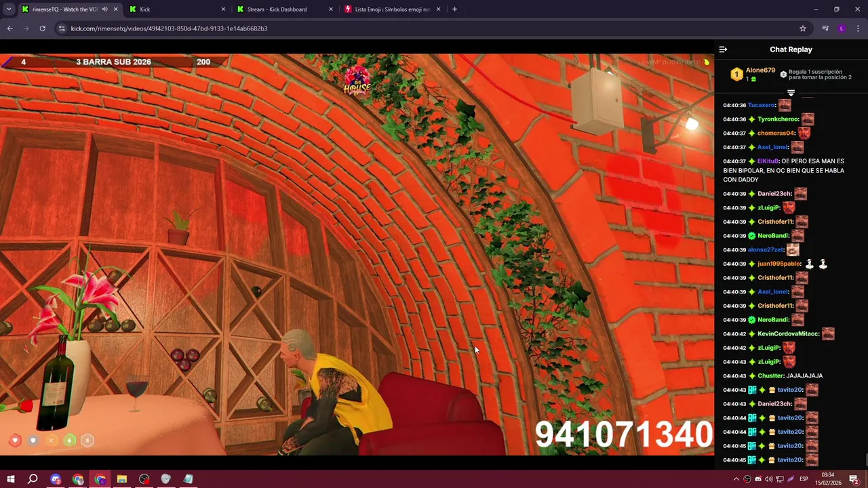Image resolution: width=868 pixels, height=488 pixels.
Task: Open Alone679 top gifter profile
Action: [x=760, y=70]
